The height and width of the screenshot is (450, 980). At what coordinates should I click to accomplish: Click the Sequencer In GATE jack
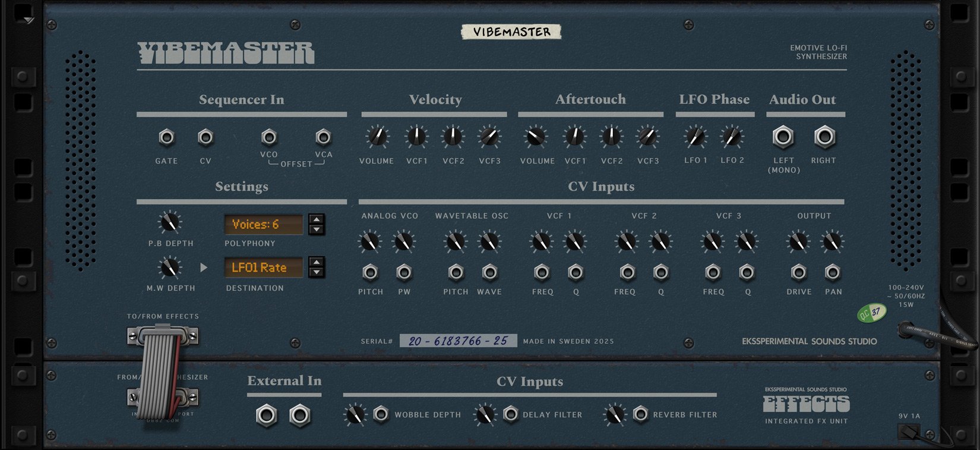pyautogui.click(x=167, y=138)
